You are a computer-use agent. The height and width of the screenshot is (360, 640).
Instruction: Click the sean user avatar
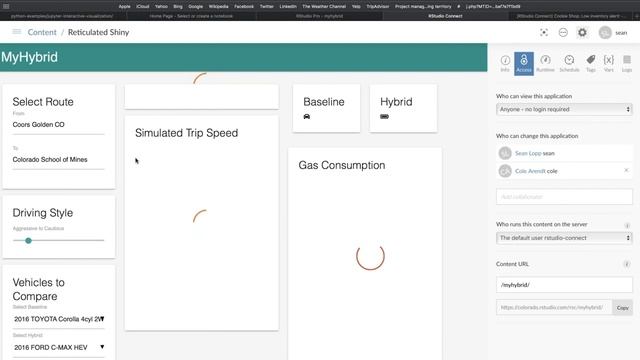(605, 33)
